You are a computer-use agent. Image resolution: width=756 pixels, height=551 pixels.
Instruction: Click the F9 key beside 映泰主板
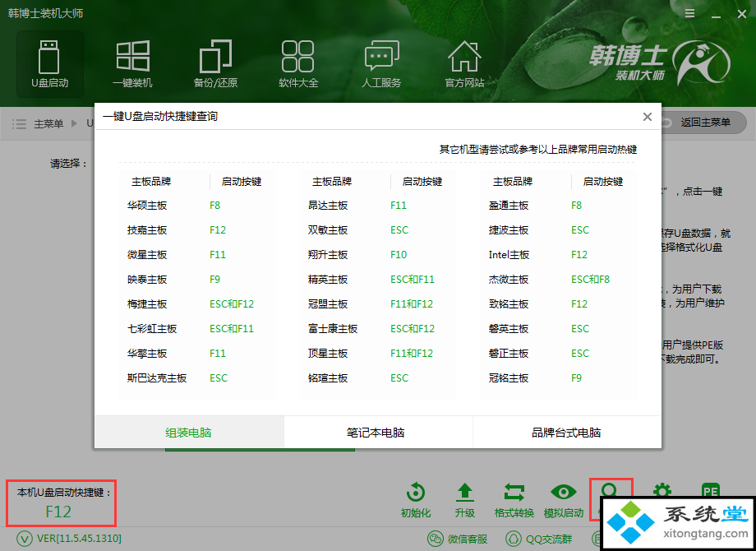(215, 280)
